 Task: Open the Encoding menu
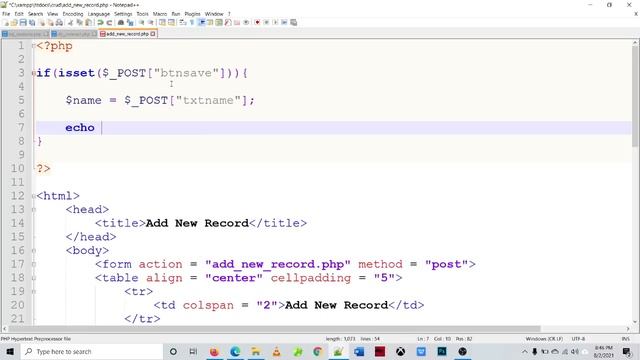[x=73, y=14]
